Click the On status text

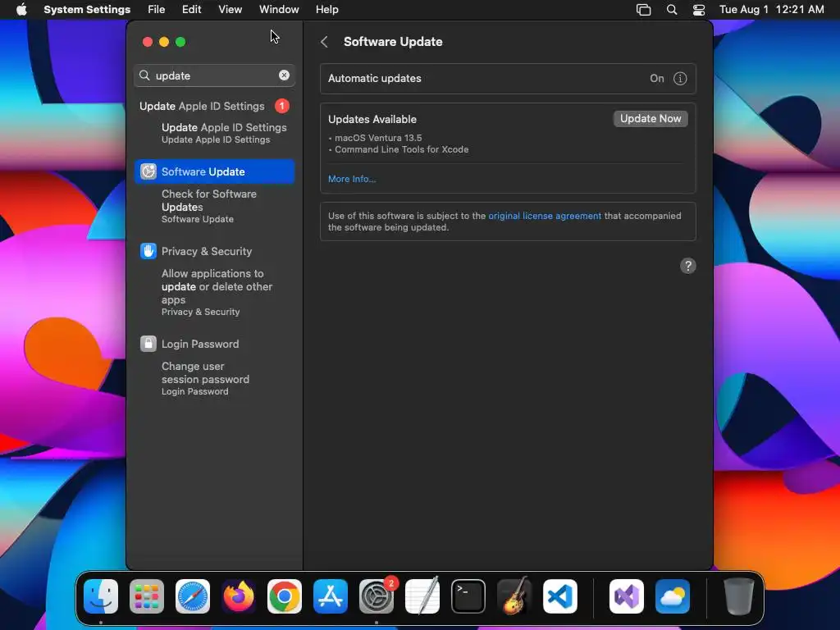tap(657, 79)
